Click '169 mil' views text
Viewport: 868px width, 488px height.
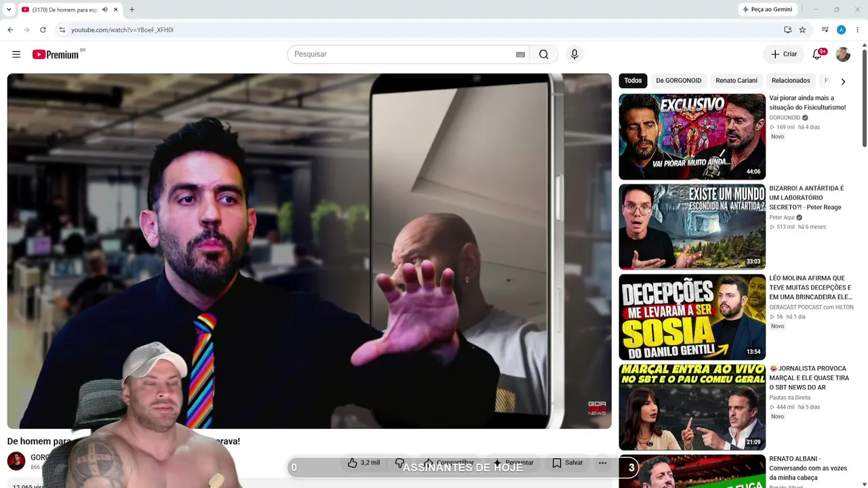point(786,127)
